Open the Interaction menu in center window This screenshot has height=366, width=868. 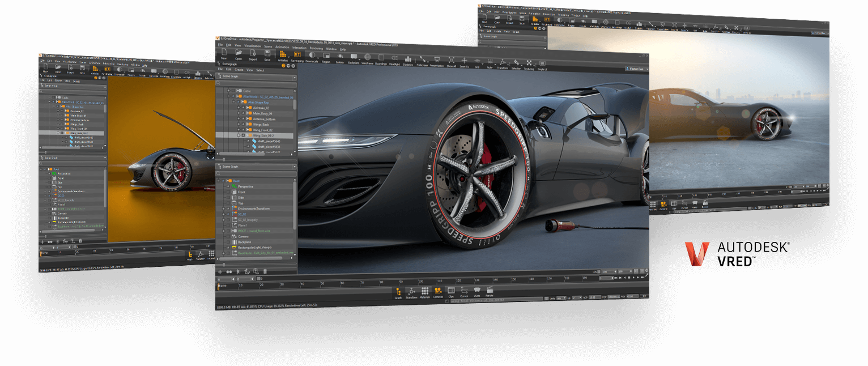(x=299, y=48)
